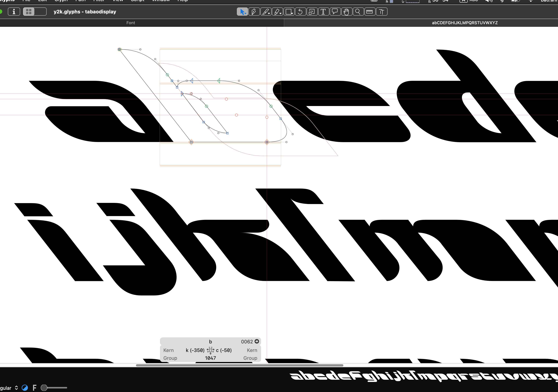Choose the Annotation speech bubble tool
The width and height of the screenshot is (558, 392).
coord(335,12)
